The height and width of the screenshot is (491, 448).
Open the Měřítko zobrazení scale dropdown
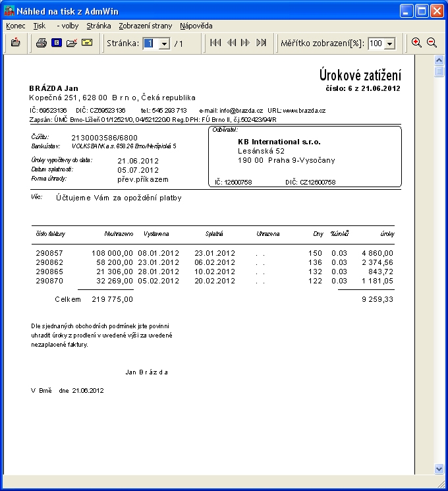pos(390,43)
